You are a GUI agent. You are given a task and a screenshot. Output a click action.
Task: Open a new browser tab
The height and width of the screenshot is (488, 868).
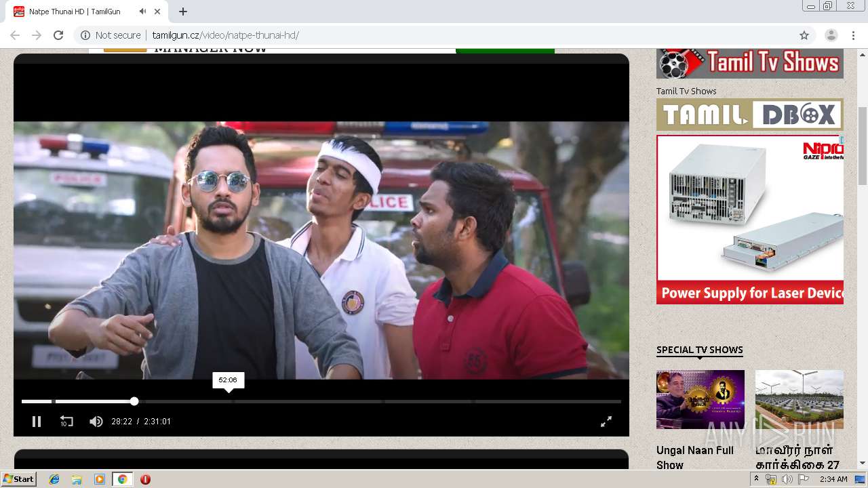point(183,12)
